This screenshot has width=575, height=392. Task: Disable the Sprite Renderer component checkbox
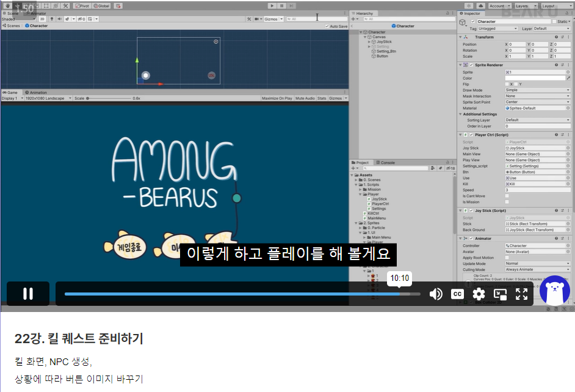click(471, 65)
